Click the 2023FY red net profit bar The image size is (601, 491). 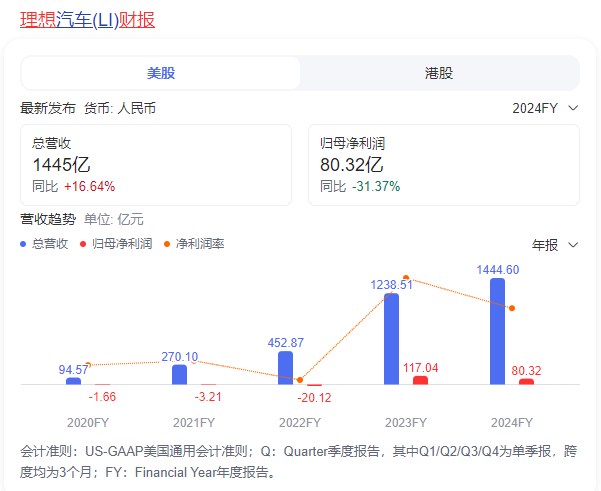420,380
